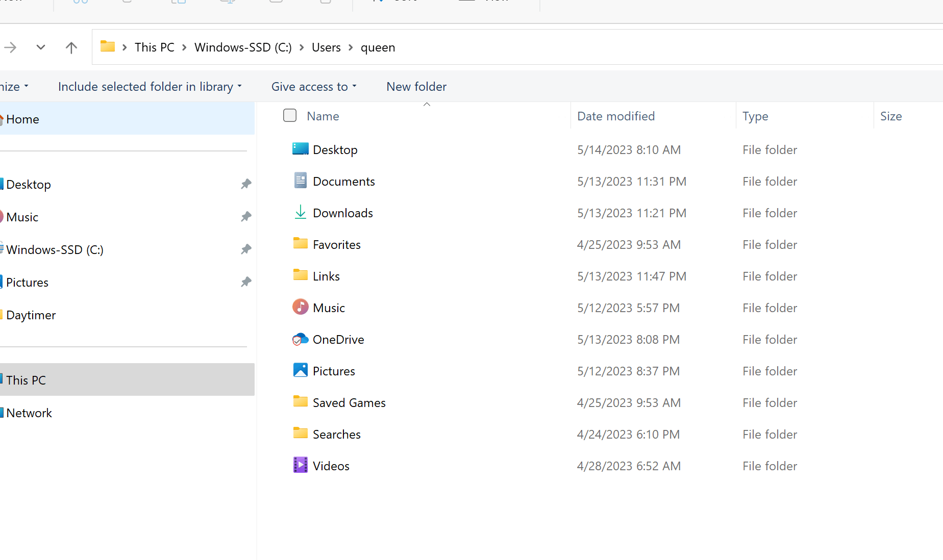Unpin Pictures from the sidebar
The height and width of the screenshot is (560, 943).
(x=246, y=282)
